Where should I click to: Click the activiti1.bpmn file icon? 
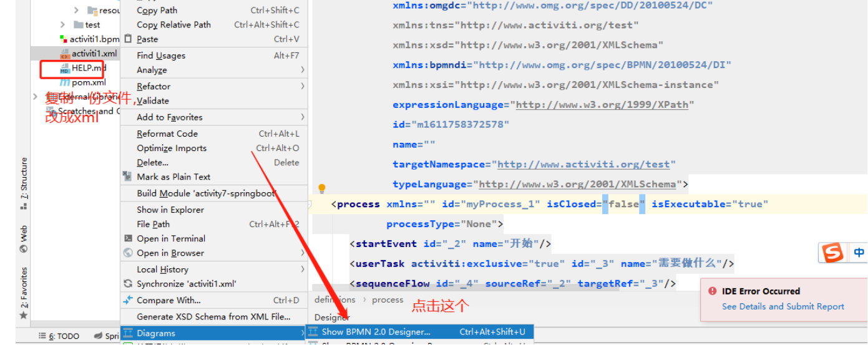pos(64,39)
